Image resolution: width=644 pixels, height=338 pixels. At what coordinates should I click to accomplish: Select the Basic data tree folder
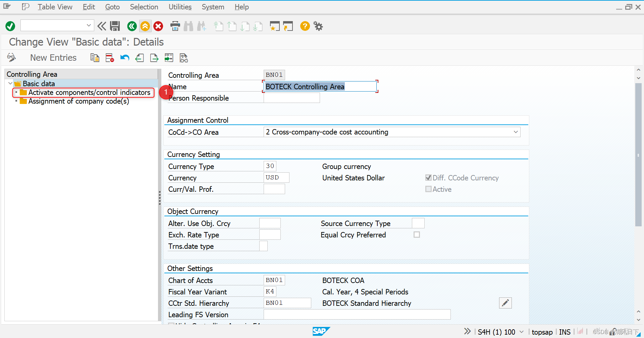point(39,83)
